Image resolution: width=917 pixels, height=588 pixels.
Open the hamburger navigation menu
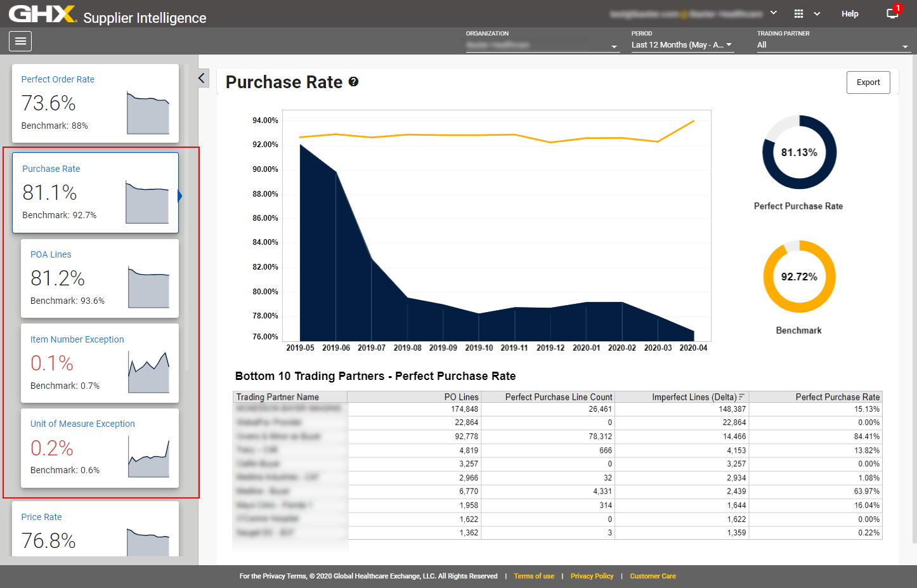(20, 41)
